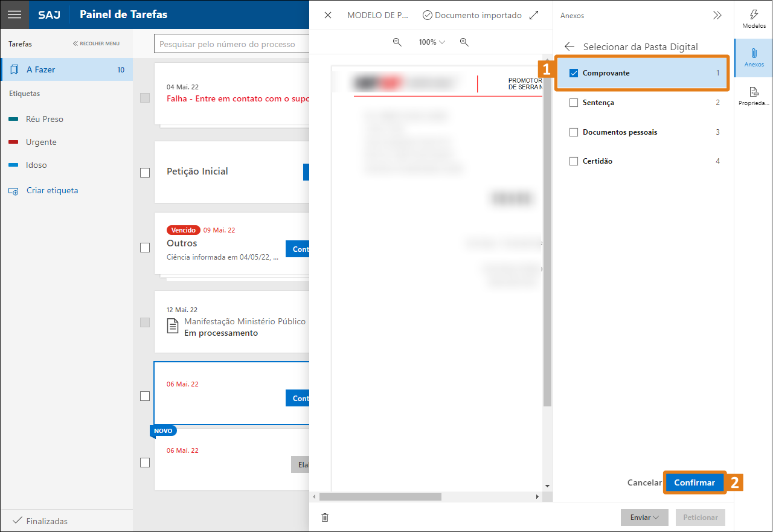This screenshot has width=773, height=532.
Task: Expand the Enviar dropdown button
Action: [644, 518]
